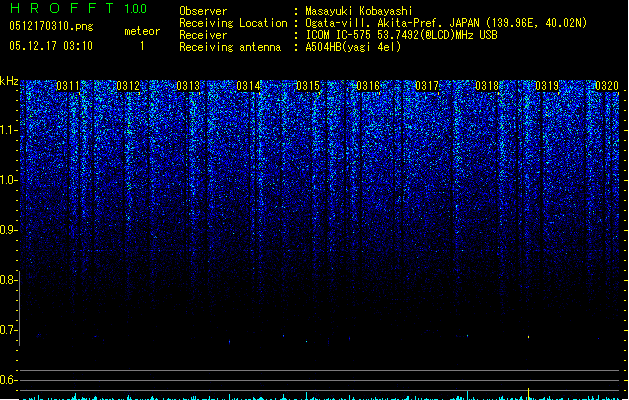Image resolution: width=629 pixels, height=400 pixels.
Task: Click the 0314 time marker
Action: (x=248, y=86)
